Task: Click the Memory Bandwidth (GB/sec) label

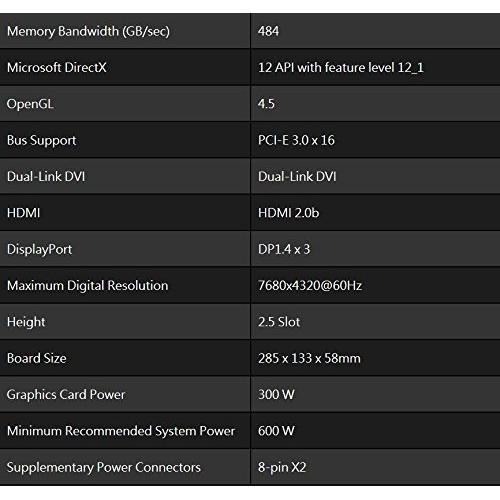Action: (88, 31)
